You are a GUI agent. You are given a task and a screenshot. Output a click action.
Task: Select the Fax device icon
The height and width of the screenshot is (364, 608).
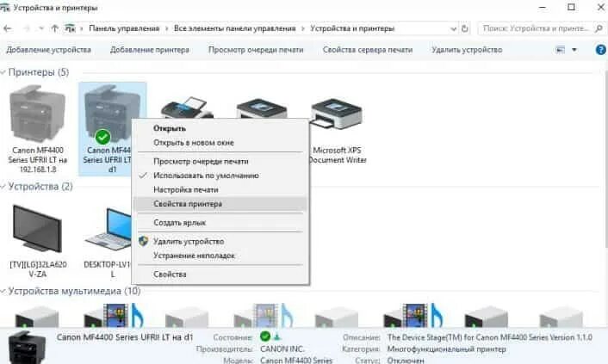(x=187, y=107)
